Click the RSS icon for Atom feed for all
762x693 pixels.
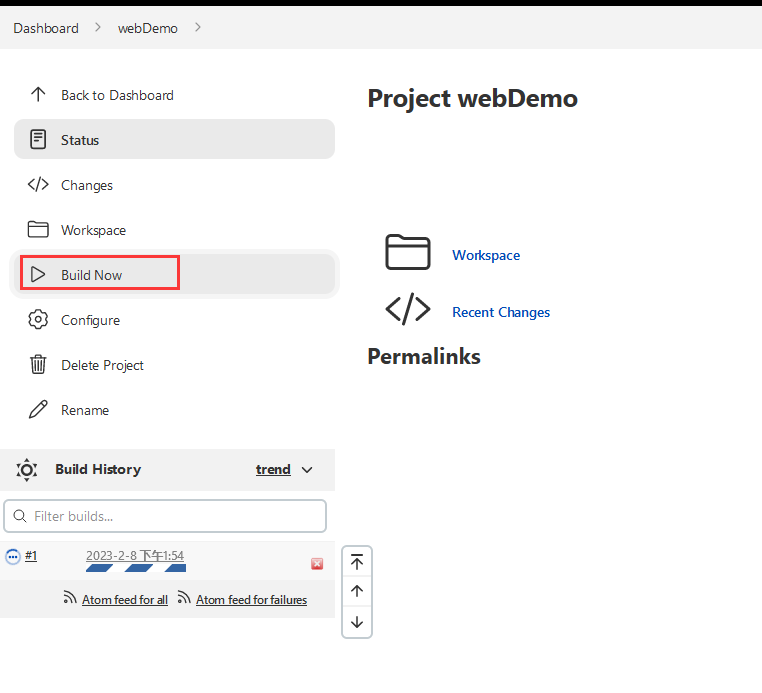(x=70, y=598)
